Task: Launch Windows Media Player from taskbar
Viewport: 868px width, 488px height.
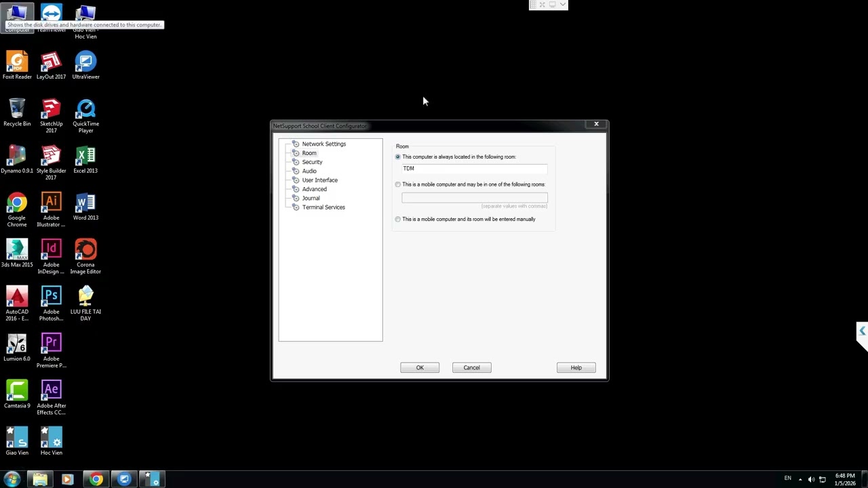Action: coord(67,479)
